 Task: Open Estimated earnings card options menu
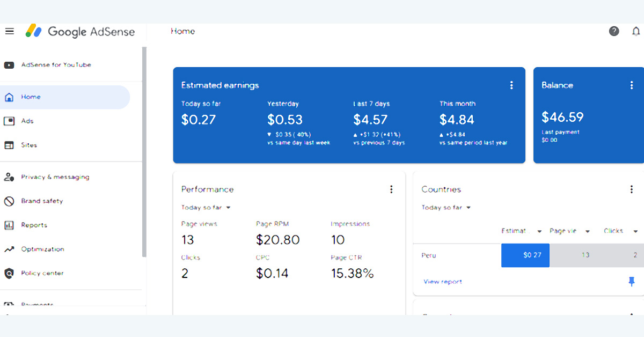coord(511,85)
